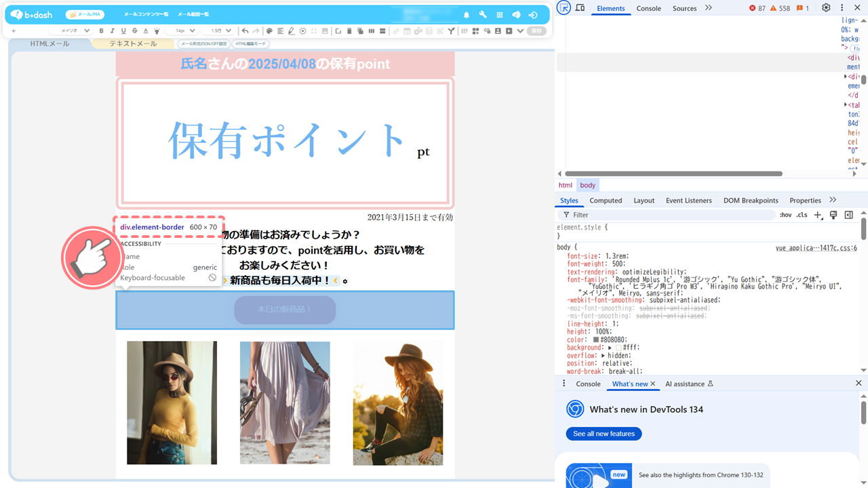This screenshot has height=488, width=868.
Task: Click the logout arrow icon
Action: coord(533,15)
